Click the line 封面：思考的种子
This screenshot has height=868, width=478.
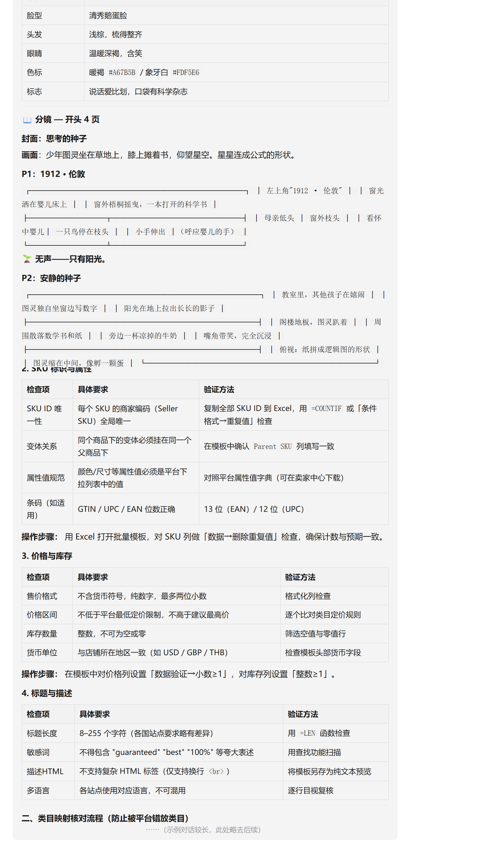(54, 139)
